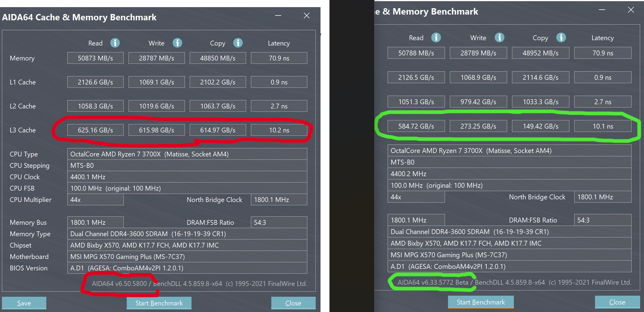
Task: Click the Memory Read 50873 MB/s field
Action: [95, 58]
